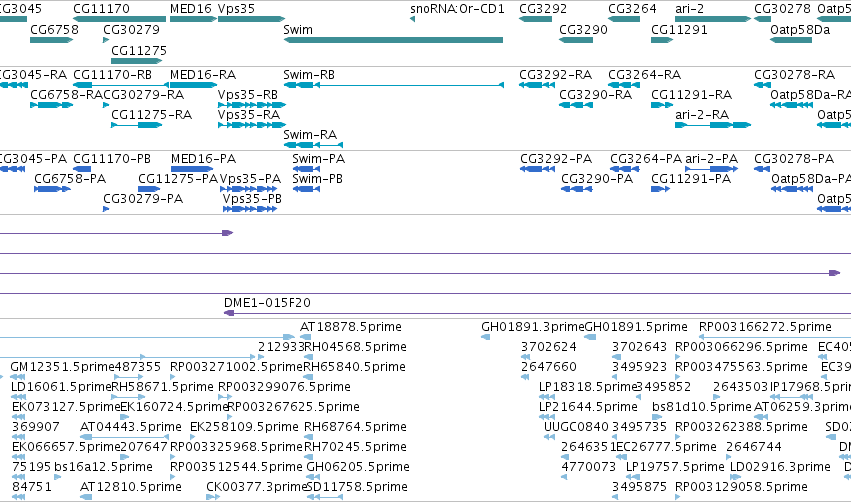Click the CG3290-PA protein label
851x502 pixels.
point(597,179)
